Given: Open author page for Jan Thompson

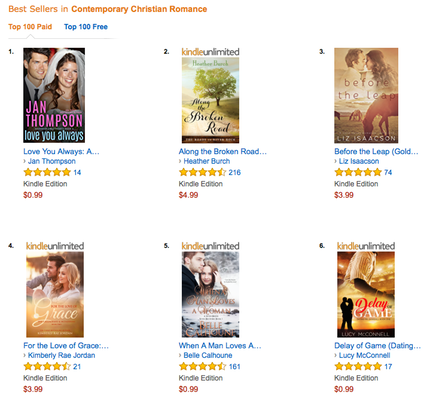Looking at the screenshot, I should (x=52, y=161).
